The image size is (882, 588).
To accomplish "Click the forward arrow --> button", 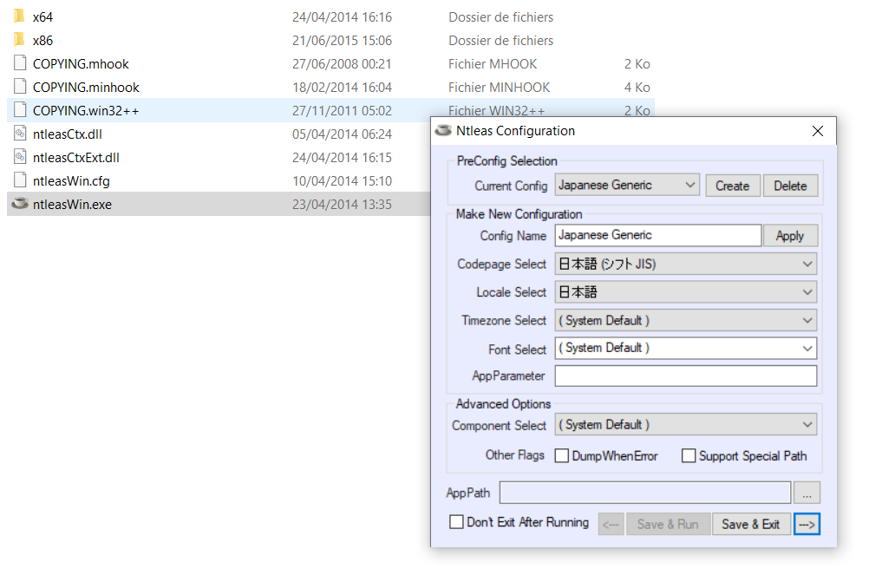I will click(x=807, y=525).
